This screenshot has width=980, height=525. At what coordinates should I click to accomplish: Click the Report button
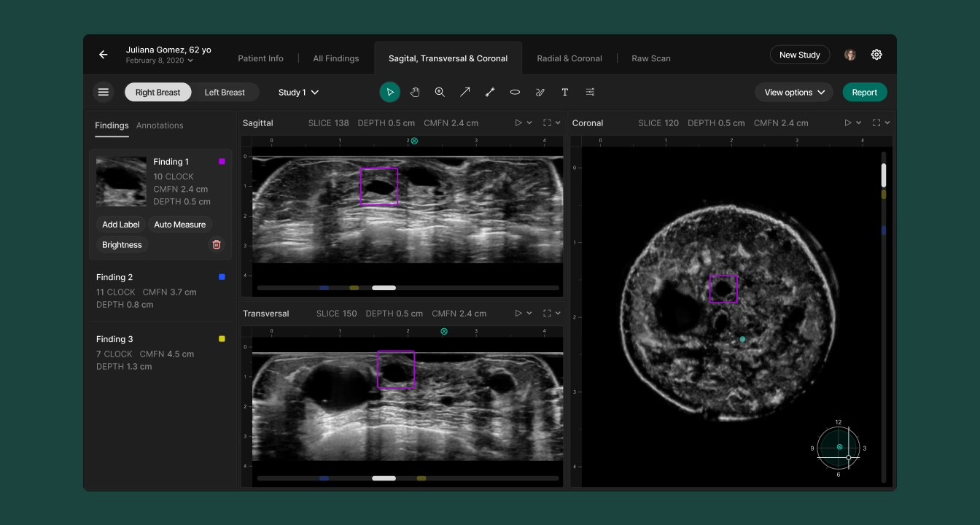864,93
